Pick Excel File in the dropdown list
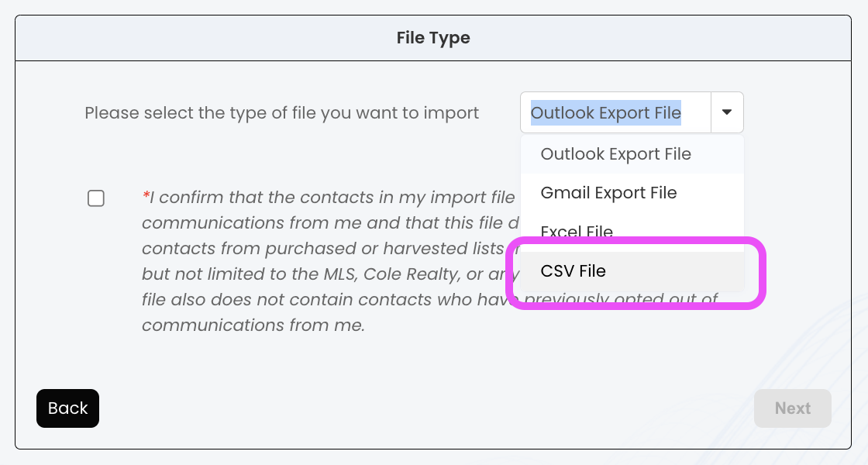Image resolution: width=868 pixels, height=465 pixels. 577,232
